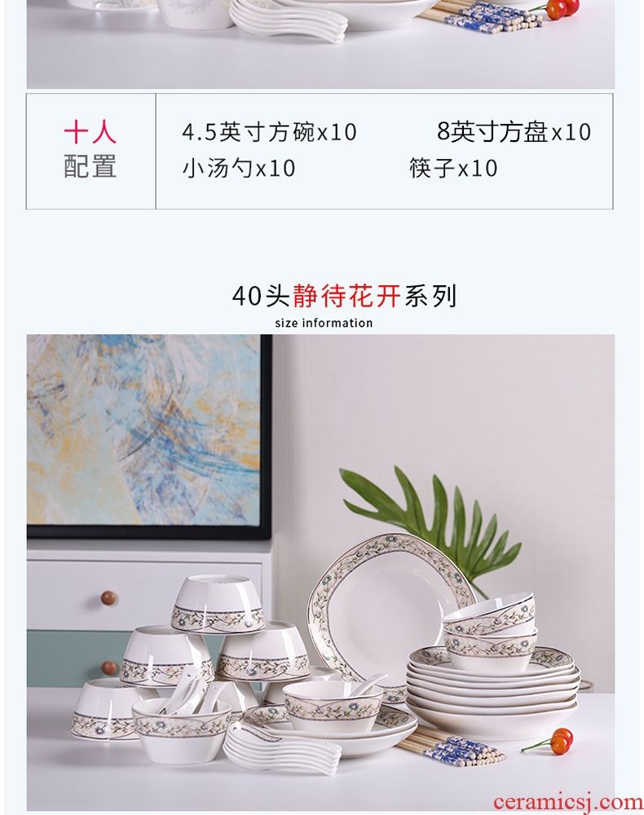Click the top upside-down bowl in pyramid

218,604
